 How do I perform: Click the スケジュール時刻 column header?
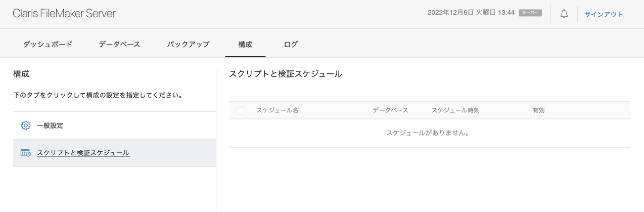click(x=455, y=110)
